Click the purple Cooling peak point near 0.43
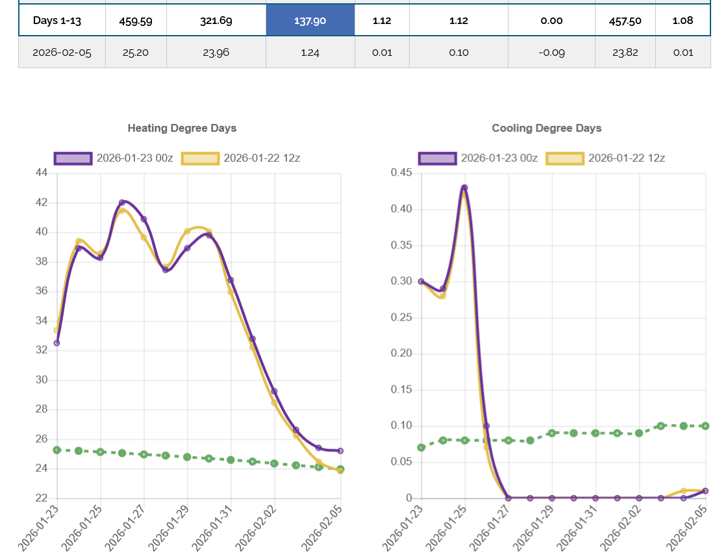Screen dimensions: 728x560 point(464,188)
